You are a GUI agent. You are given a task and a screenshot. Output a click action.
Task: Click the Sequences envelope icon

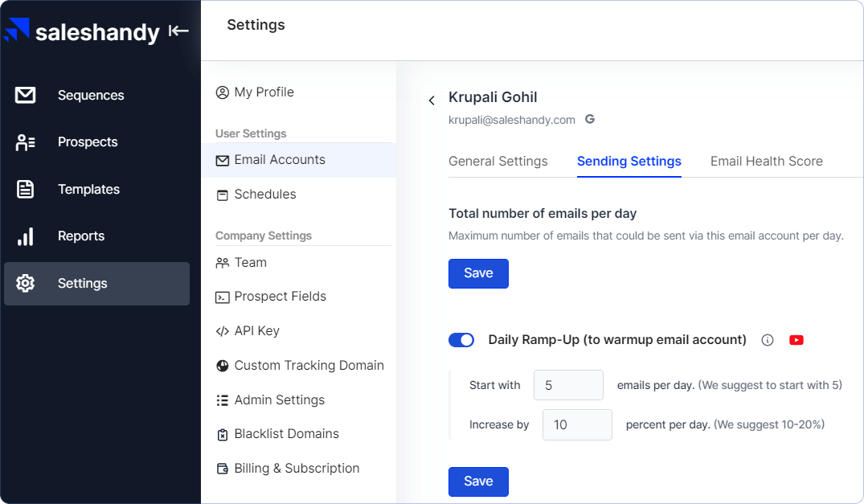pos(26,95)
